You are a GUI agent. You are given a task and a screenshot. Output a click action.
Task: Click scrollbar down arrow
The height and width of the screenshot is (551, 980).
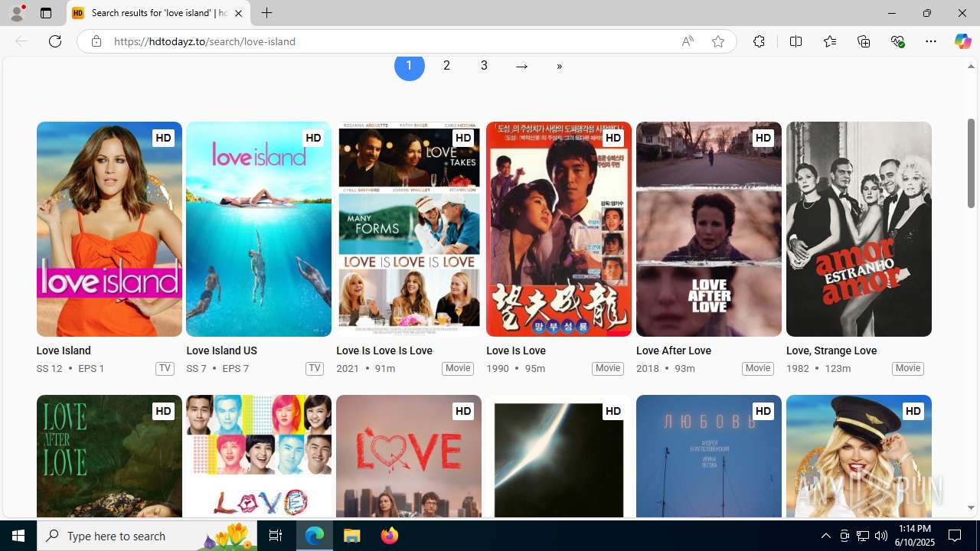click(971, 507)
